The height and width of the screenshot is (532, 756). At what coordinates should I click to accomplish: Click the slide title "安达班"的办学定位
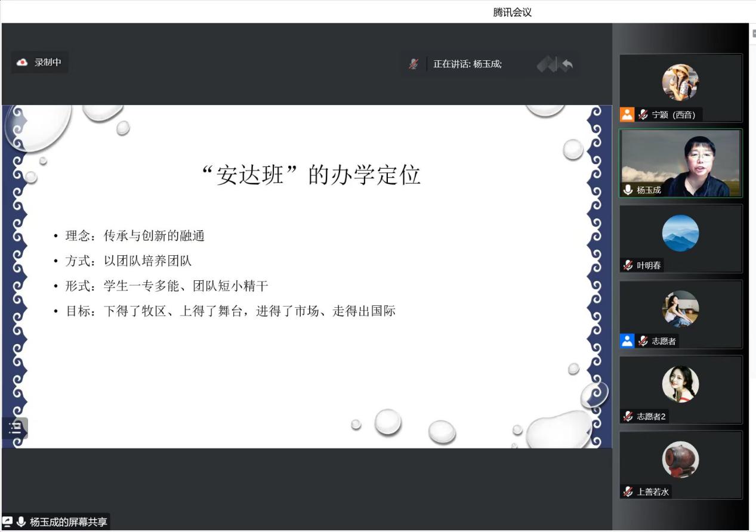point(311,175)
